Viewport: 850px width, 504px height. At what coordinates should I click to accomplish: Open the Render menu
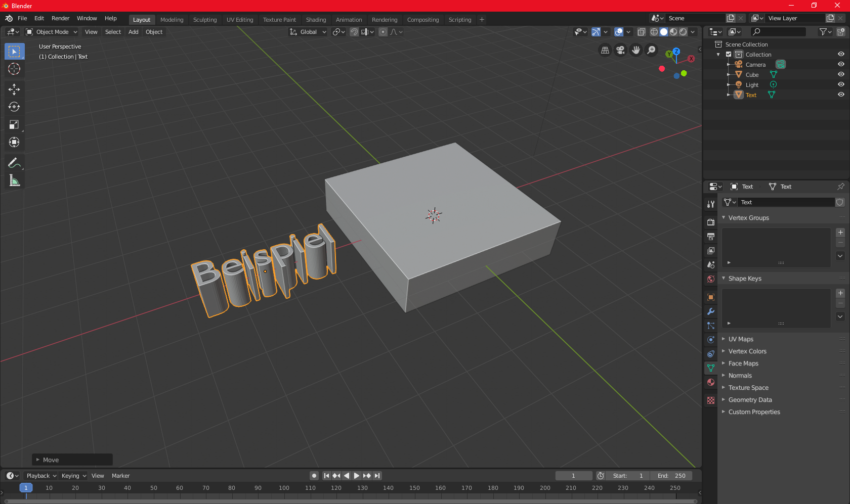60,18
